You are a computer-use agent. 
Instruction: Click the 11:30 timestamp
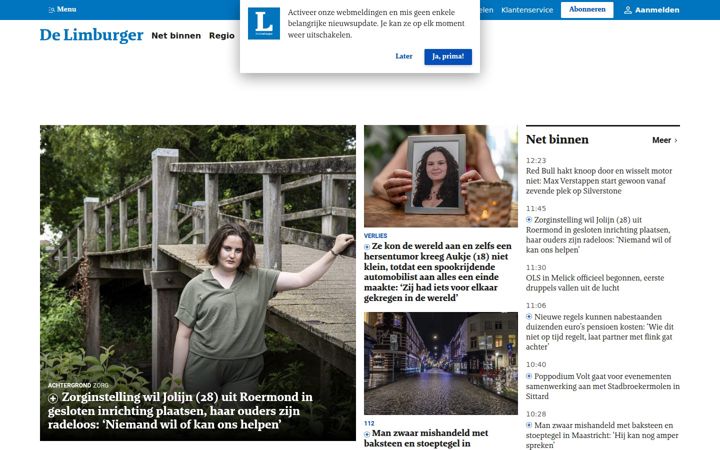[x=536, y=267]
